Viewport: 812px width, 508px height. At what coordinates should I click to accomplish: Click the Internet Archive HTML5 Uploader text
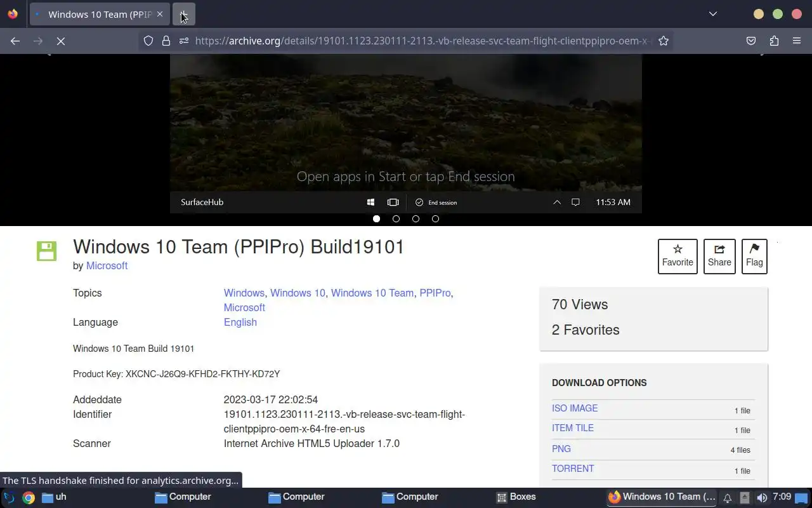[x=311, y=443]
